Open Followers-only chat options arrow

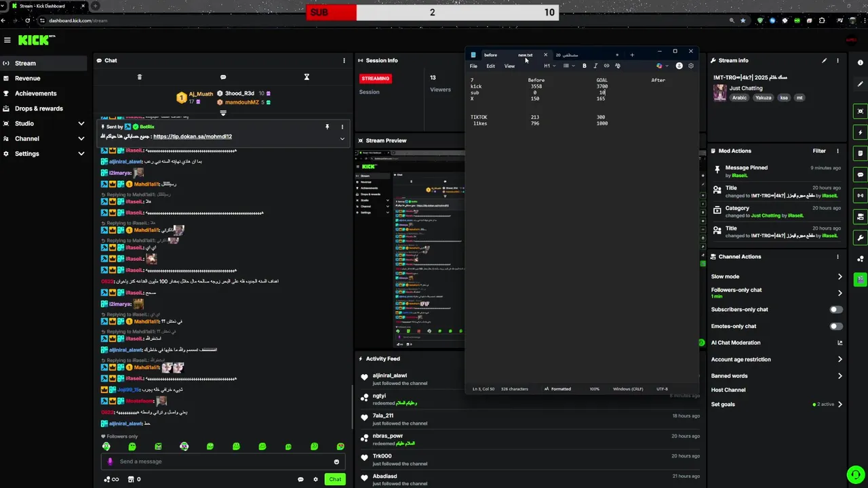click(x=840, y=293)
